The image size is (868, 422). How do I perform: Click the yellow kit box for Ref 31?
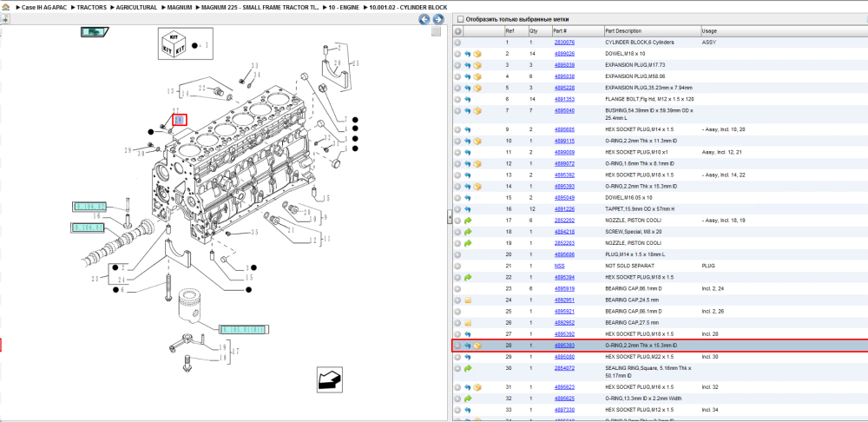click(x=477, y=387)
